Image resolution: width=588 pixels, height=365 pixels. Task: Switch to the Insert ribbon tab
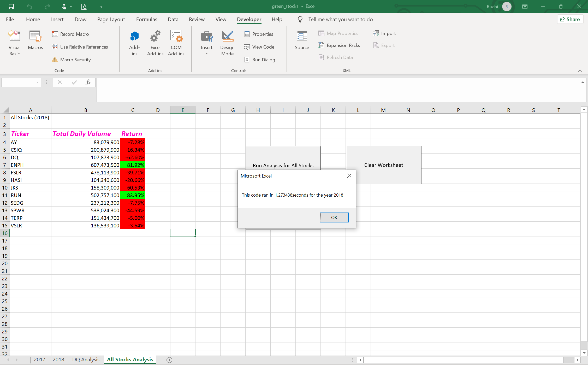(x=57, y=19)
